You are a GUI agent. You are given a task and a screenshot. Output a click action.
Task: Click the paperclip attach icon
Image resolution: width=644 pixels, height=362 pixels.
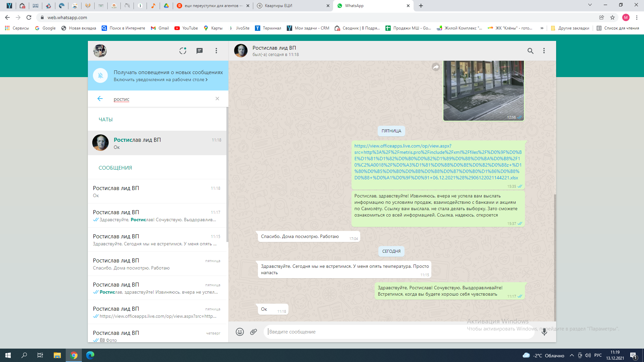tap(254, 332)
